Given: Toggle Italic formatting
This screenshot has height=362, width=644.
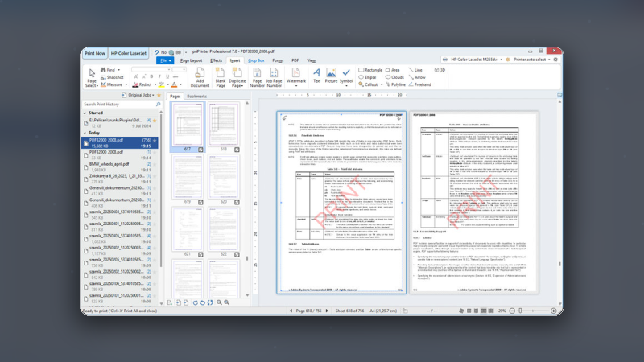Looking at the screenshot, I should coord(159,76).
